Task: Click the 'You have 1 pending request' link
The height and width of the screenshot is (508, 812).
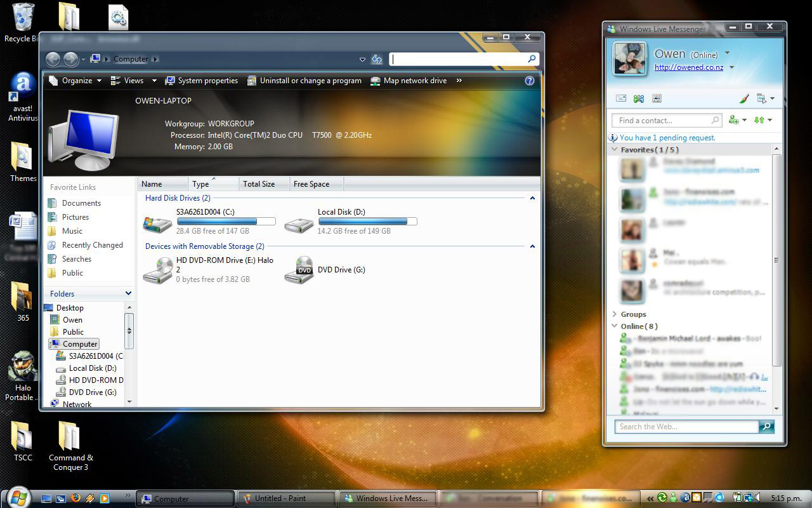Action: (667, 138)
